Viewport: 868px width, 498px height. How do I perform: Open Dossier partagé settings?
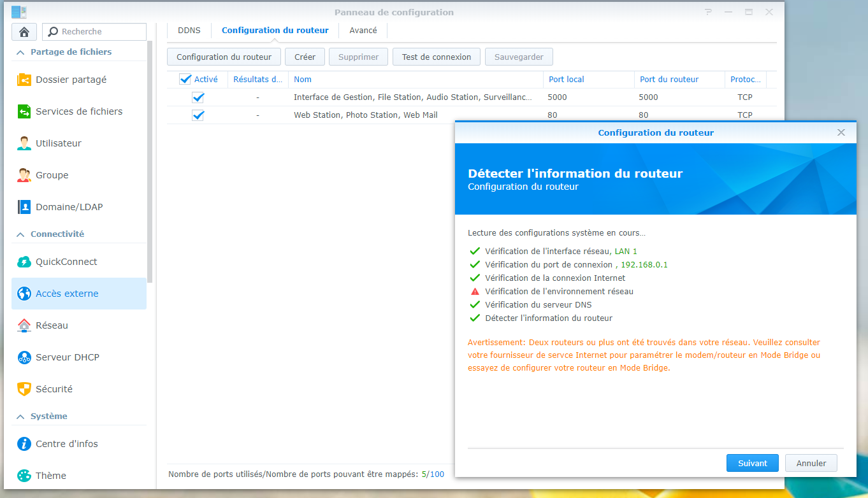click(72, 79)
